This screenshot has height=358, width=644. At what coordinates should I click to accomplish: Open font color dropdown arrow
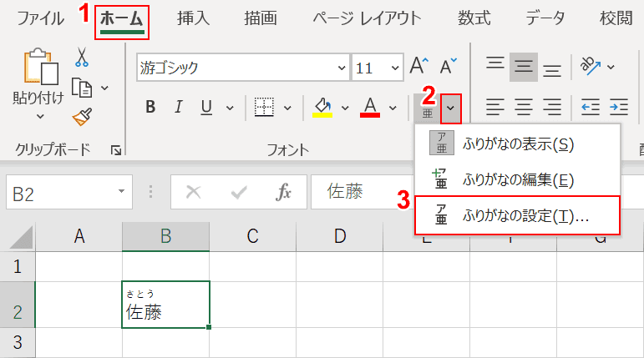[393, 108]
